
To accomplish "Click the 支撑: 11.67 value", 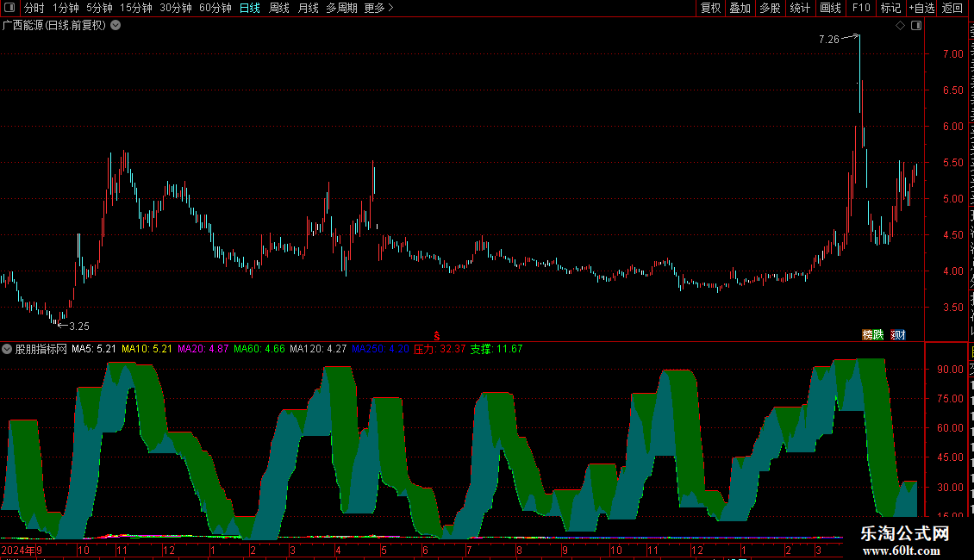I will (496, 349).
